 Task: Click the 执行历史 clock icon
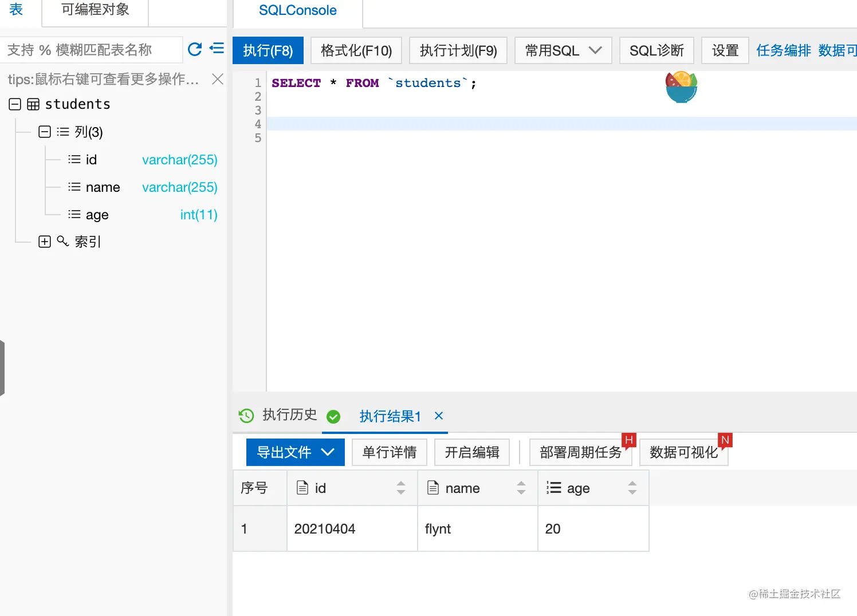coord(246,416)
